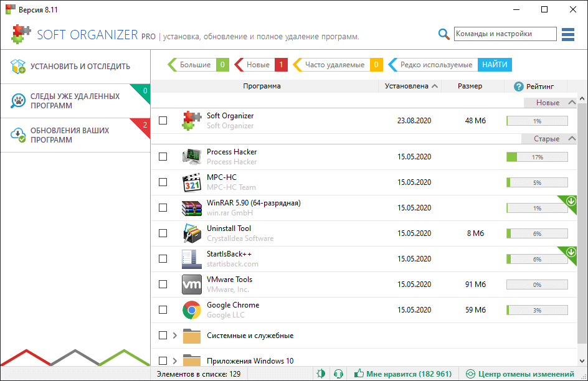Open the hamburger main menu
588x381 pixels.
click(567, 34)
